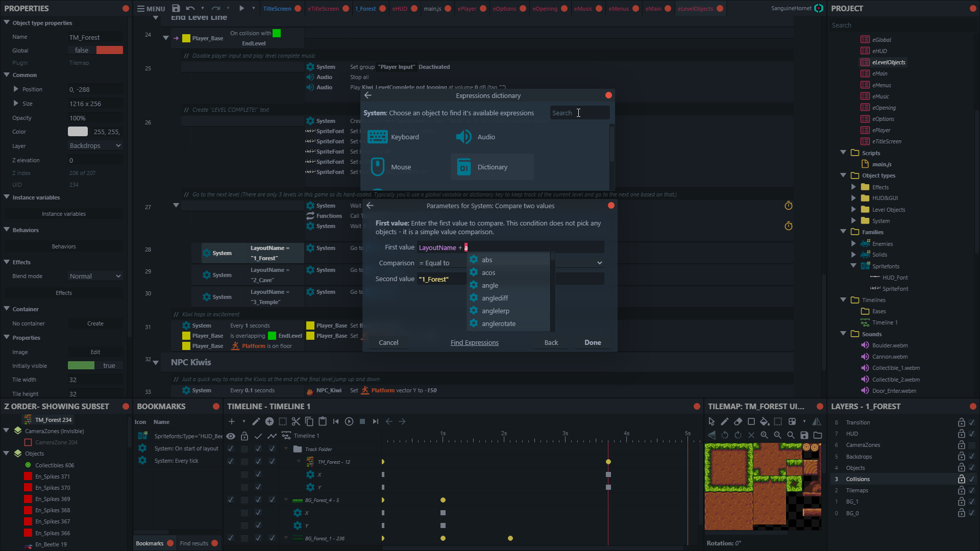Switch to the eHUD event sheet tab

(x=400, y=9)
